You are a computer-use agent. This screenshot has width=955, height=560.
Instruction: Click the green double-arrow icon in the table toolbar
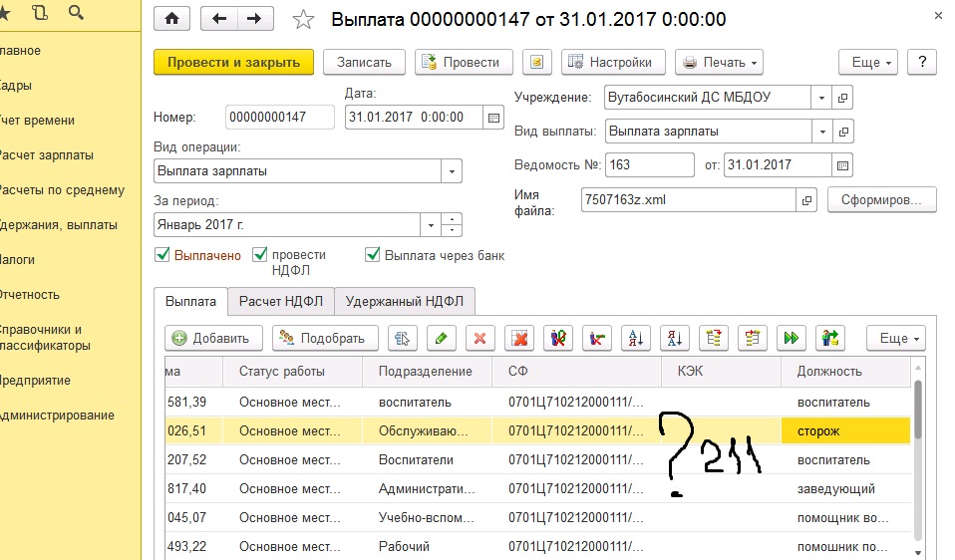click(792, 338)
